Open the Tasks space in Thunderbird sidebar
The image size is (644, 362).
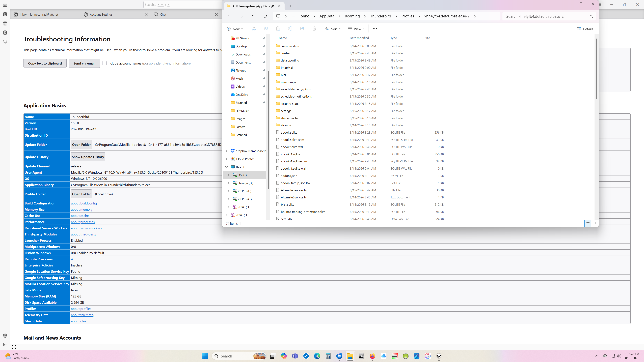pos(5,33)
